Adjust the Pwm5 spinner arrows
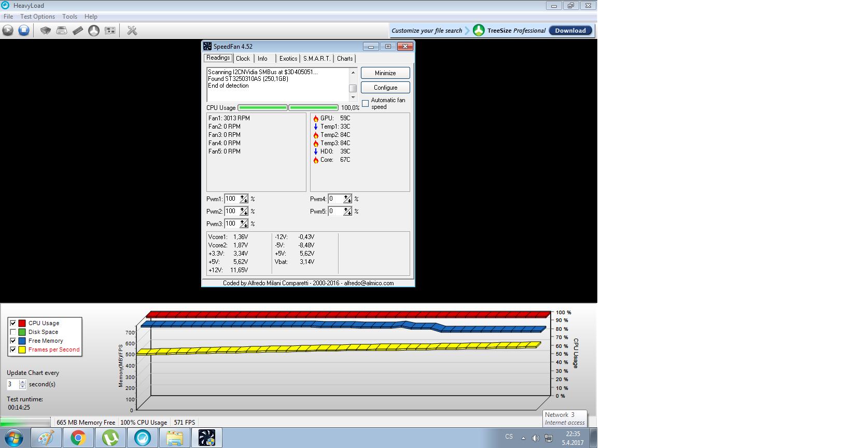Screen dimensions: 868x448 [x=348, y=212]
